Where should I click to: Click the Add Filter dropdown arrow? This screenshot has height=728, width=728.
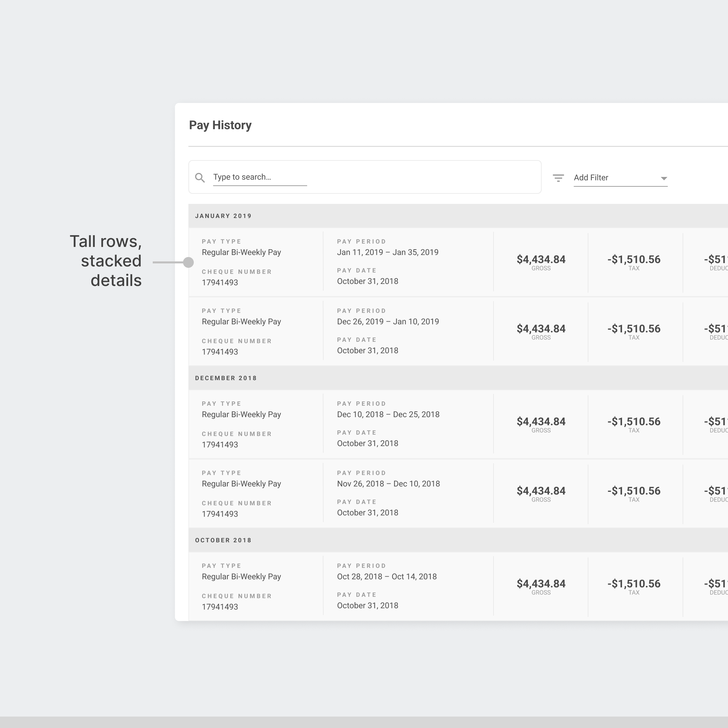[x=663, y=178]
